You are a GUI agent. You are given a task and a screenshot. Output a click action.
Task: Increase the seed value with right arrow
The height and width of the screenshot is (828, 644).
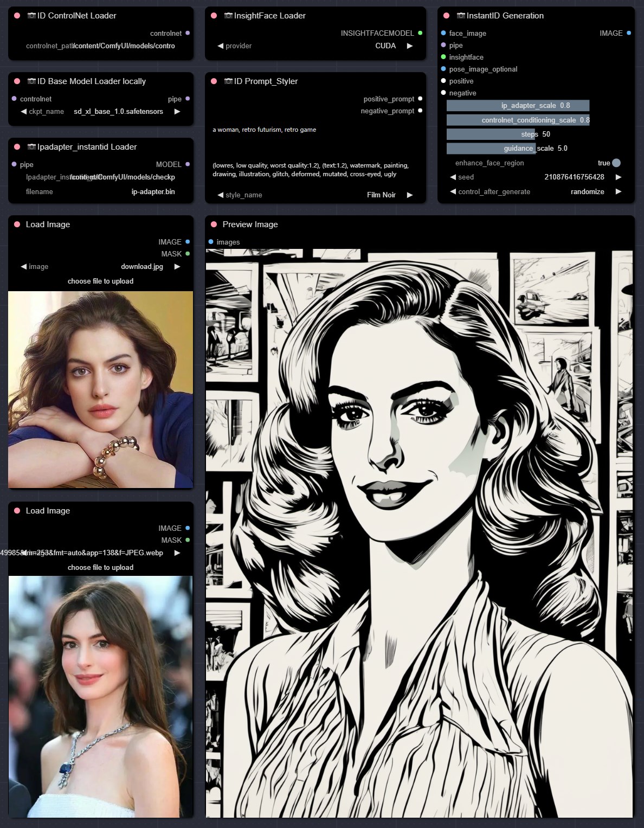click(x=619, y=177)
